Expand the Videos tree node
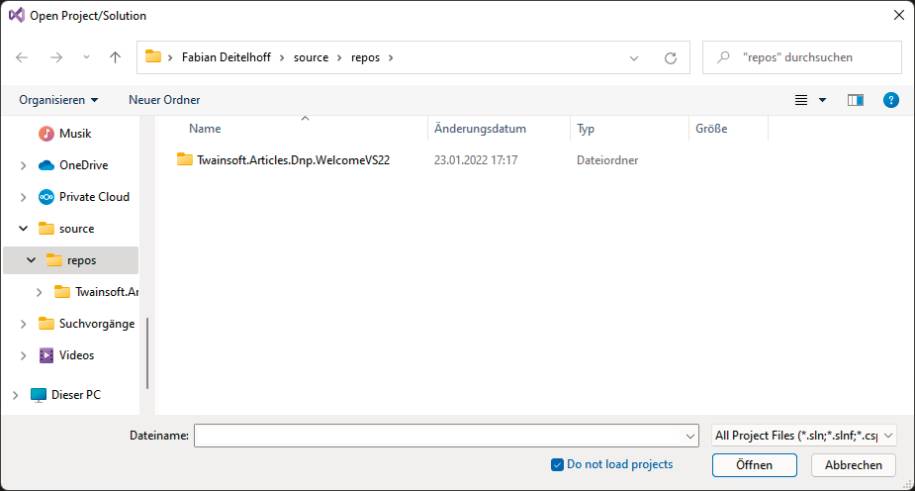 [x=23, y=356]
